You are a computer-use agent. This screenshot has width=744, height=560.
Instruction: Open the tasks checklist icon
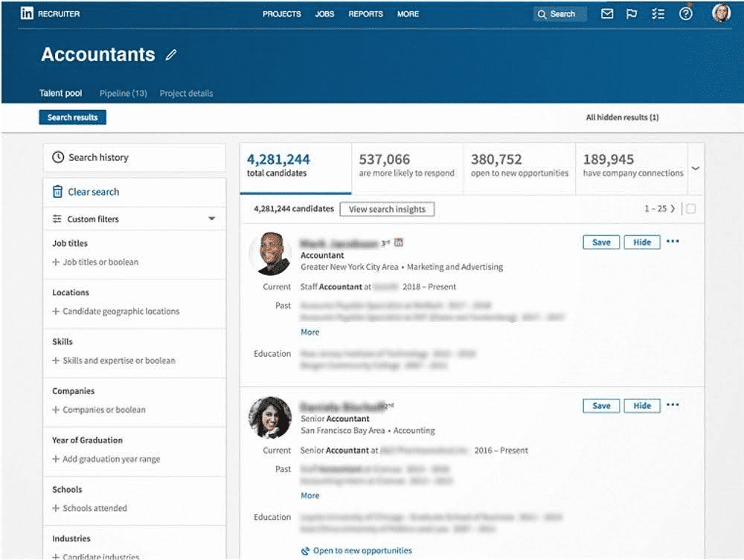(658, 13)
